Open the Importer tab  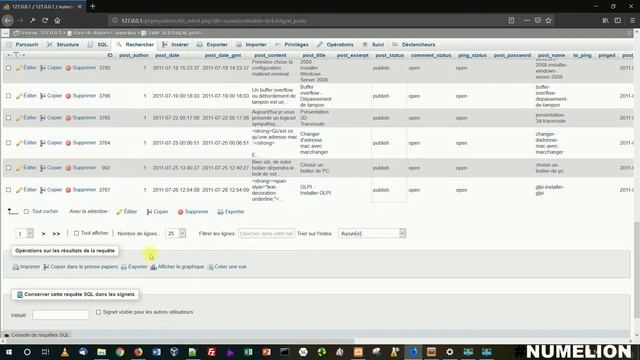(251, 44)
